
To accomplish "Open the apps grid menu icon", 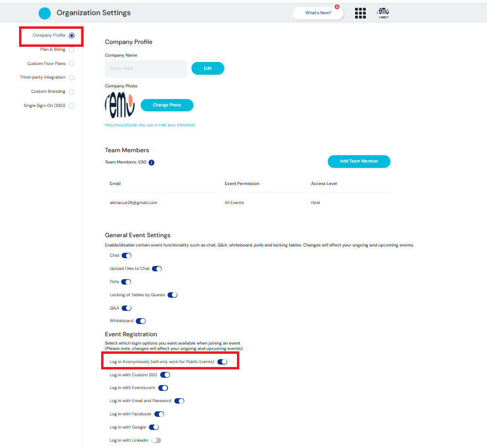I will [x=360, y=13].
